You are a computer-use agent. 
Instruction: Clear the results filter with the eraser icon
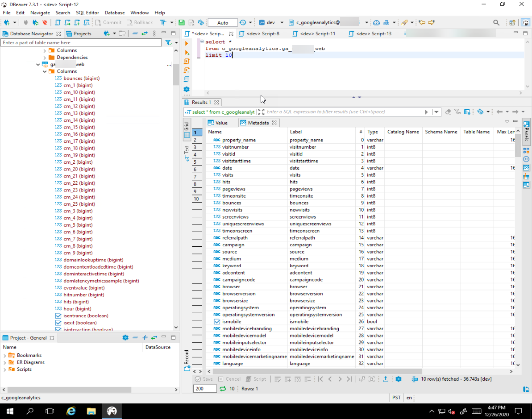[x=448, y=112]
